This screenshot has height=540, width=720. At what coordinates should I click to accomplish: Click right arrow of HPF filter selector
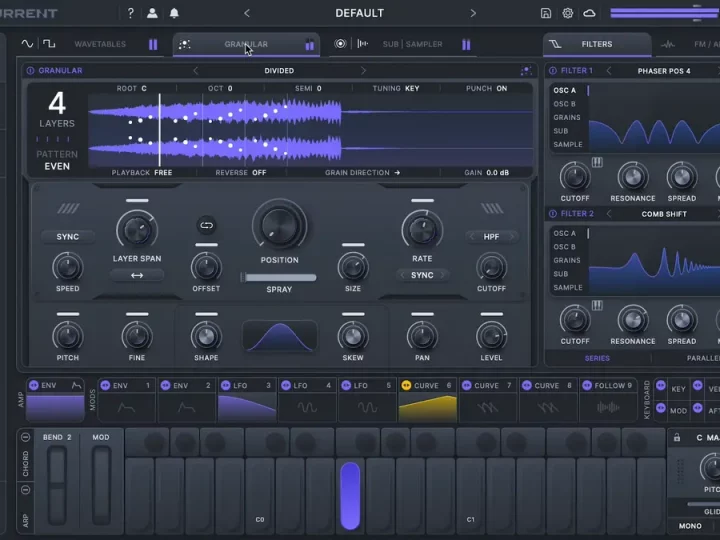pyautogui.click(x=511, y=236)
